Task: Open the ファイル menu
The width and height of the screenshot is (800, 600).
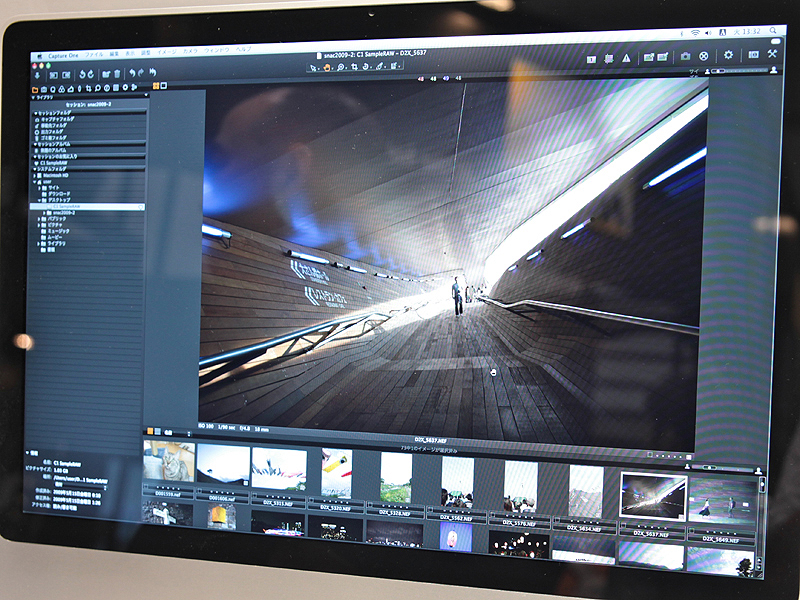Action: click(x=94, y=55)
